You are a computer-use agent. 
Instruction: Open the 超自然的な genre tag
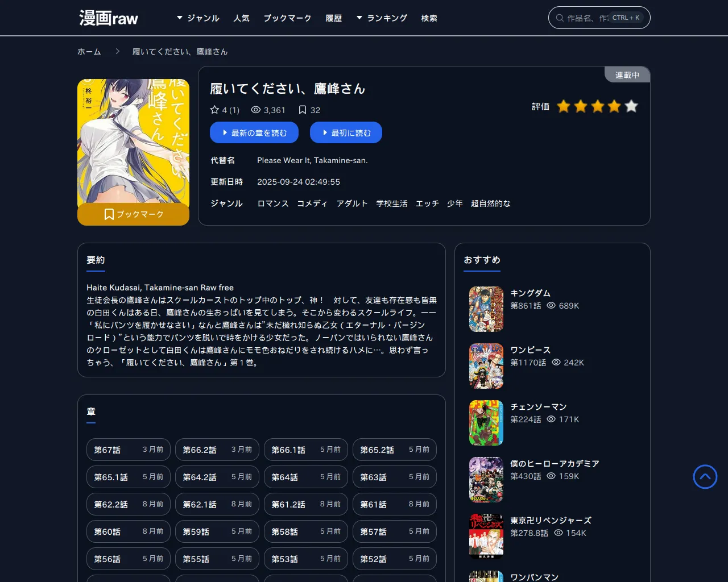[491, 203]
